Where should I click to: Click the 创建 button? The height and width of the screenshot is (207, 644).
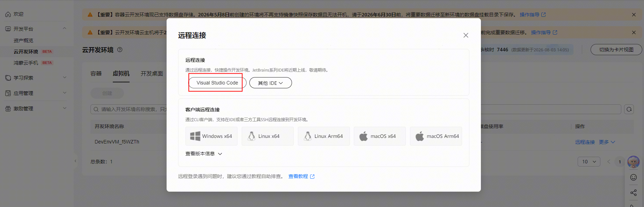[107, 93]
